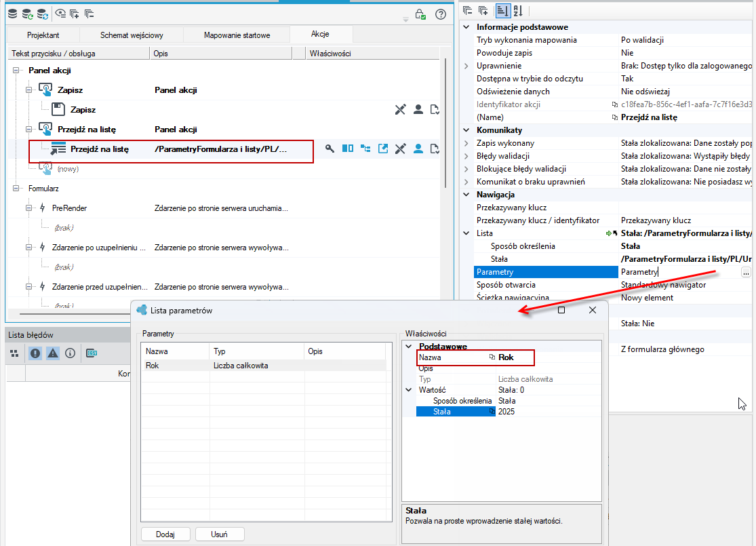Click the database icon with blue sync arrows

43,14
